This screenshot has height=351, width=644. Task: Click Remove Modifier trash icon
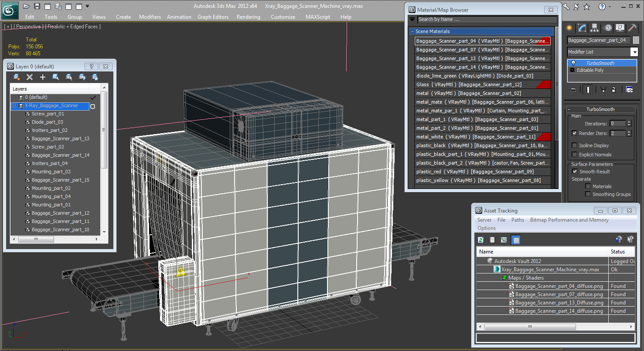tap(613, 89)
